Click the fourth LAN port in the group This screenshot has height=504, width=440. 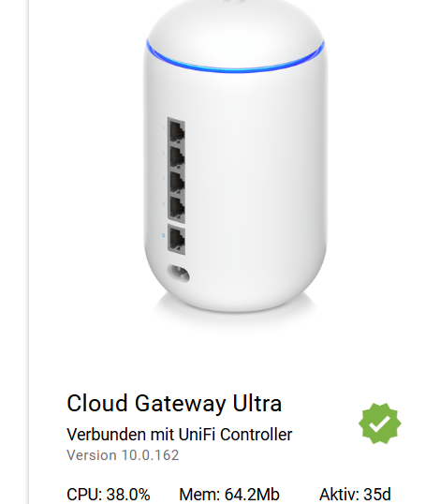pyautogui.click(x=176, y=208)
